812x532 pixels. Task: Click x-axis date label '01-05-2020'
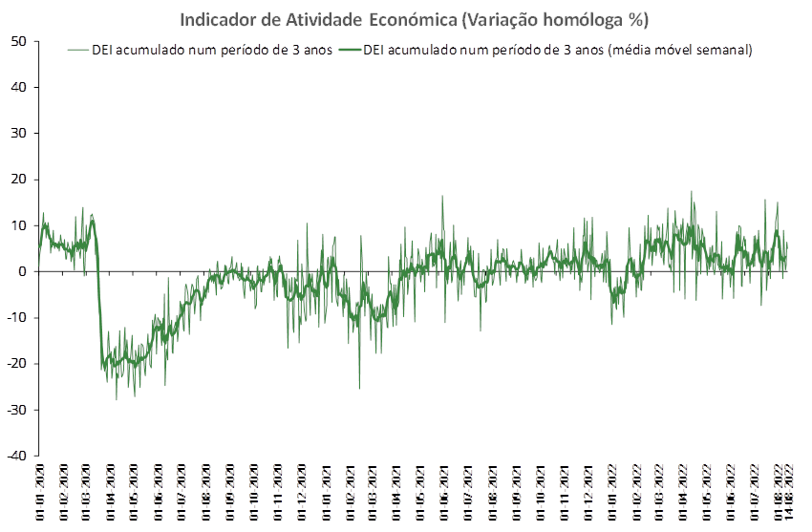coord(134,492)
